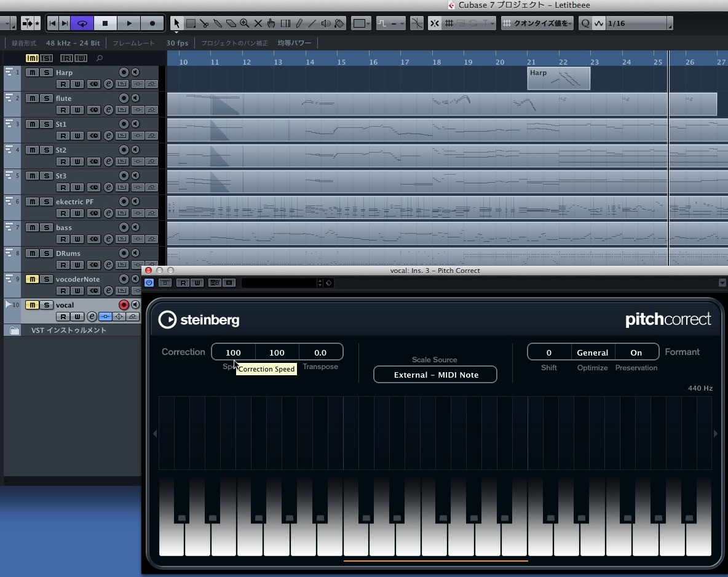Image resolution: width=728 pixels, height=577 pixels.
Task: Enable Write automation in Pitch Correct window
Action: tap(197, 282)
